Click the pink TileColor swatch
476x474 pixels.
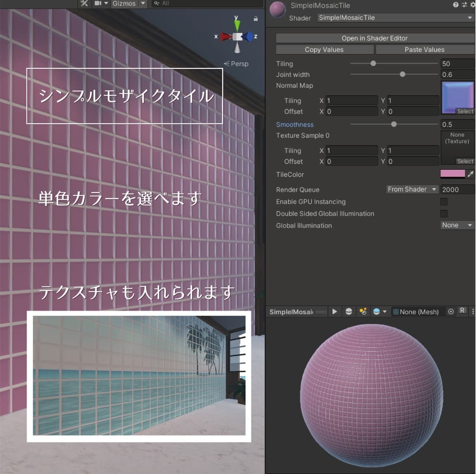(452, 174)
